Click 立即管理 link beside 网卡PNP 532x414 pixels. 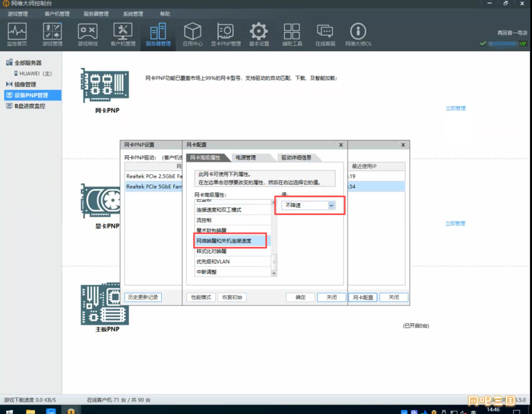(x=455, y=108)
